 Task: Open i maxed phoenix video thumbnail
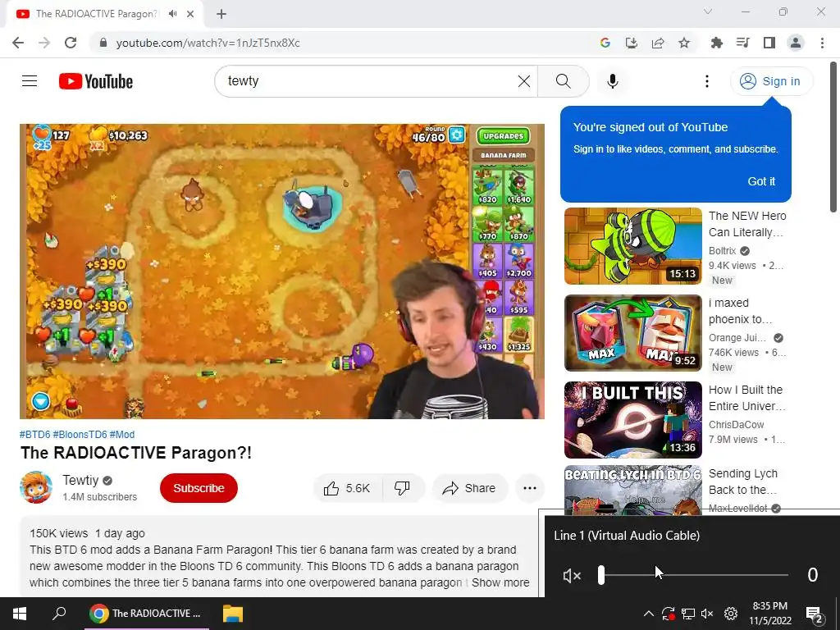click(x=632, y=333)
